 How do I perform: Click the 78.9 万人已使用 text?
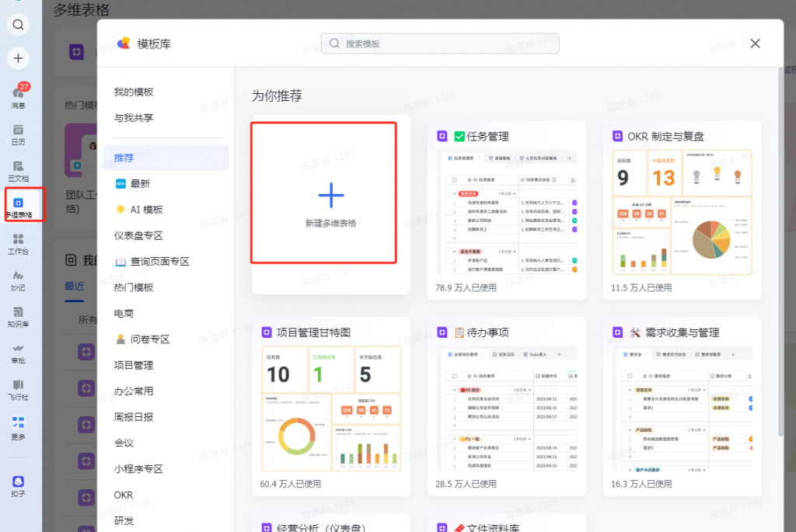[466, 287]
